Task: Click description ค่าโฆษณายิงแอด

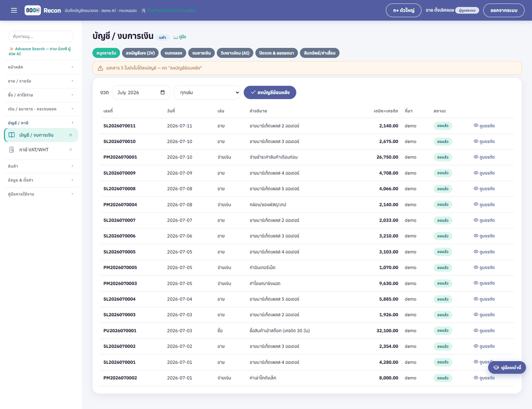Action: (x=265, y=284)
